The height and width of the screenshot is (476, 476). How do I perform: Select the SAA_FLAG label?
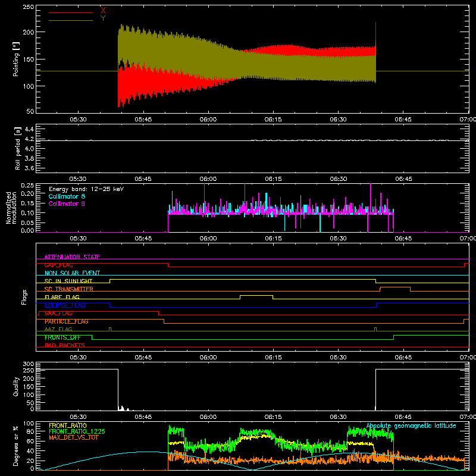coord(58,314)
